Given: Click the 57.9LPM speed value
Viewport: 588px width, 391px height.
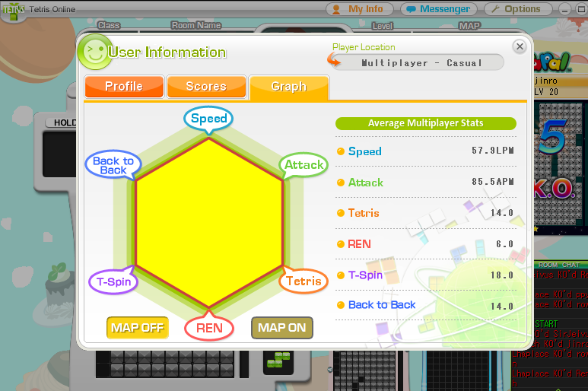Looking at the screenshot, I should click(493, 151).
